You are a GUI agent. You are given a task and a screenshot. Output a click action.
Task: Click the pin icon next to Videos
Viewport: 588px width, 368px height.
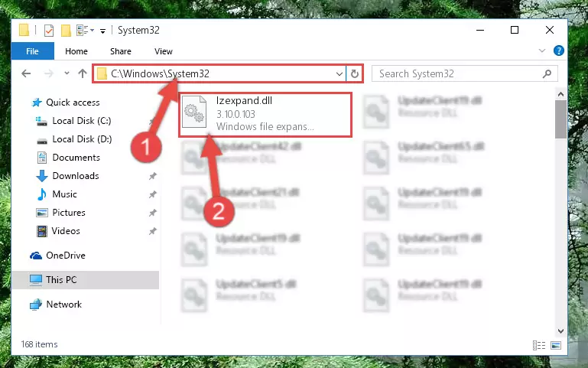coord(153,231)
